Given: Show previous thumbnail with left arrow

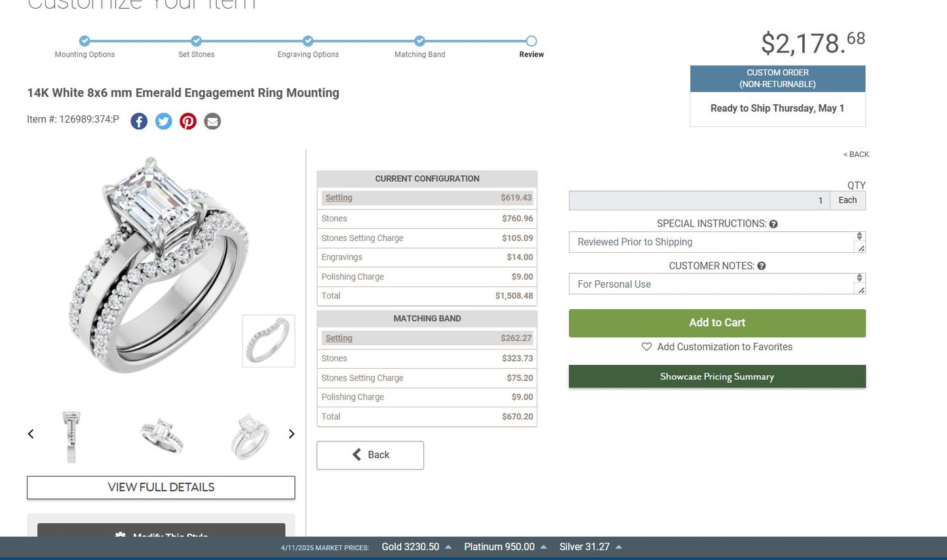Looking at the screenshot, I should tap(31, 434).
